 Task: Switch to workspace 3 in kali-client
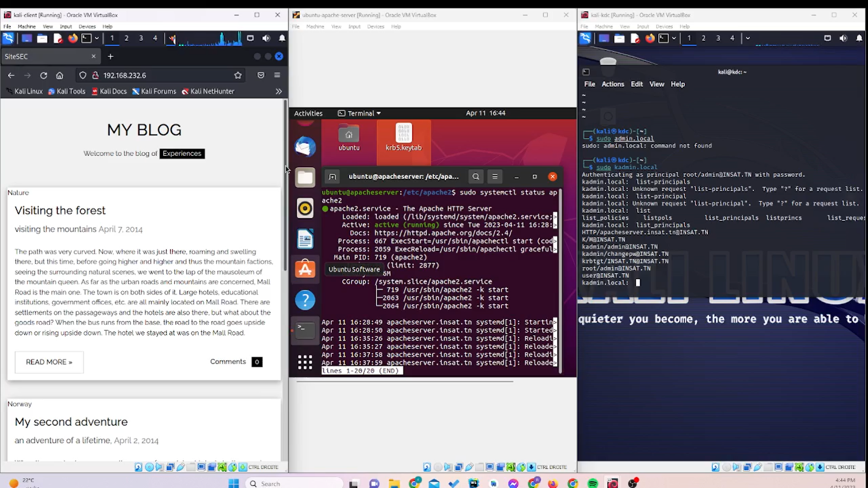tap(141, 38)
